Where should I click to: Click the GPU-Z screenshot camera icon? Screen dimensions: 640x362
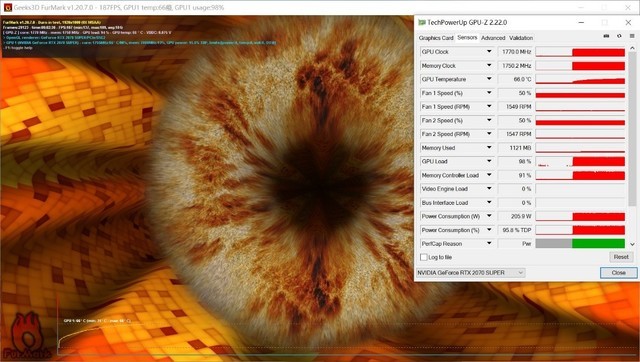(606, 36)
